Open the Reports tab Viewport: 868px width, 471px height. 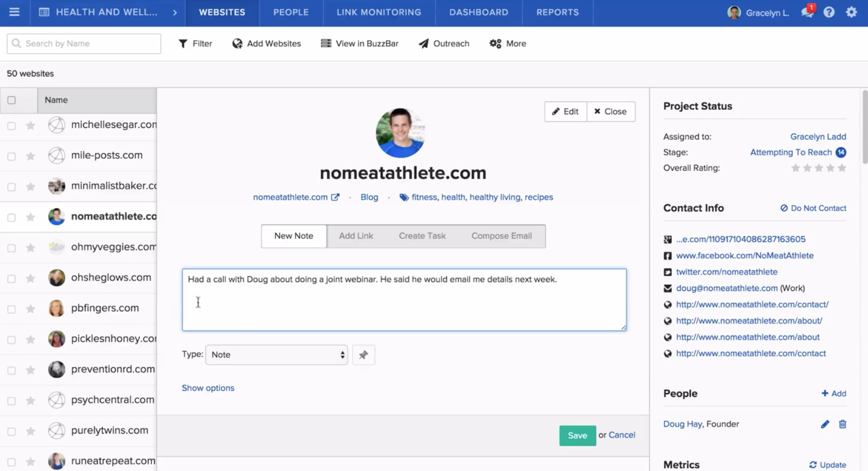tap(558, 12)
